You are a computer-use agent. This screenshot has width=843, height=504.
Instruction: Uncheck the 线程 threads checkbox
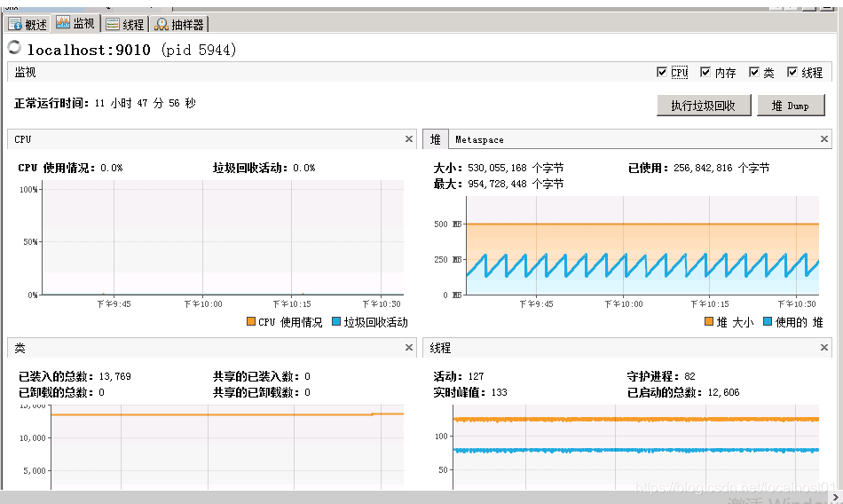pos(792,72)
